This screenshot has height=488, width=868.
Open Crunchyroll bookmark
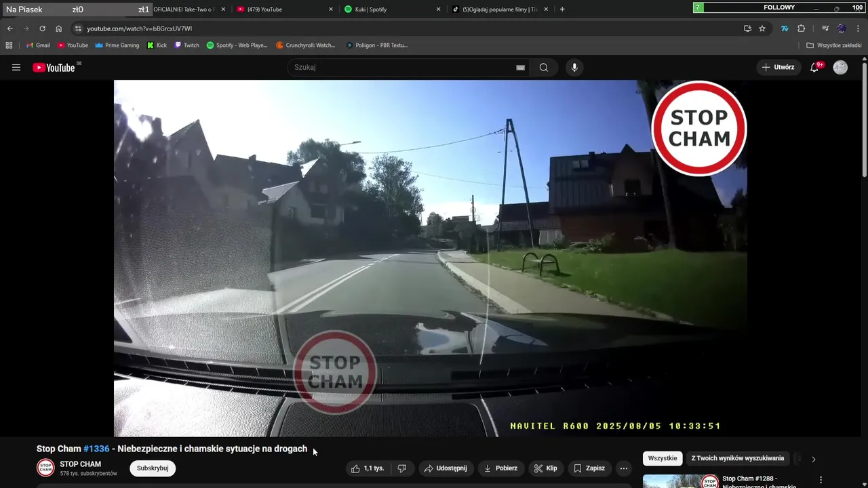tap(305, 45)
